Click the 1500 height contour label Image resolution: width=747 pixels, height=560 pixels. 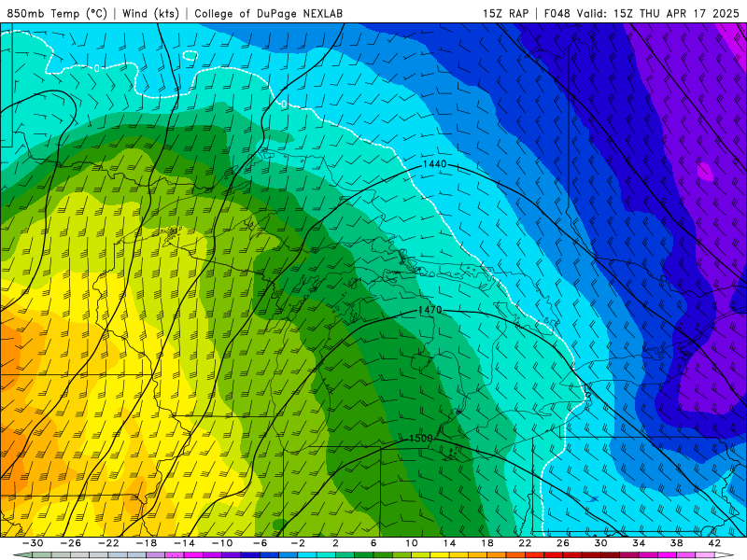[x=421, y=438]
